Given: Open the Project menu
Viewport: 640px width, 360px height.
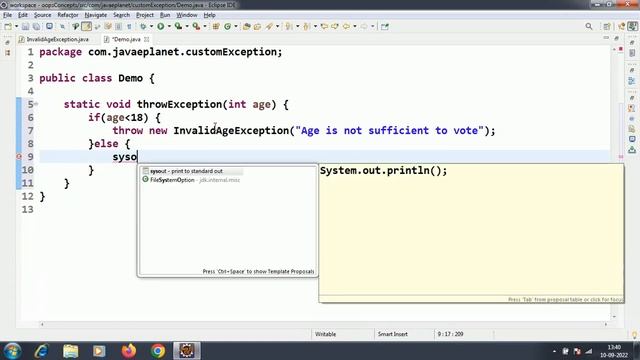Looking at the screenshot, I should tap(144, 15).
